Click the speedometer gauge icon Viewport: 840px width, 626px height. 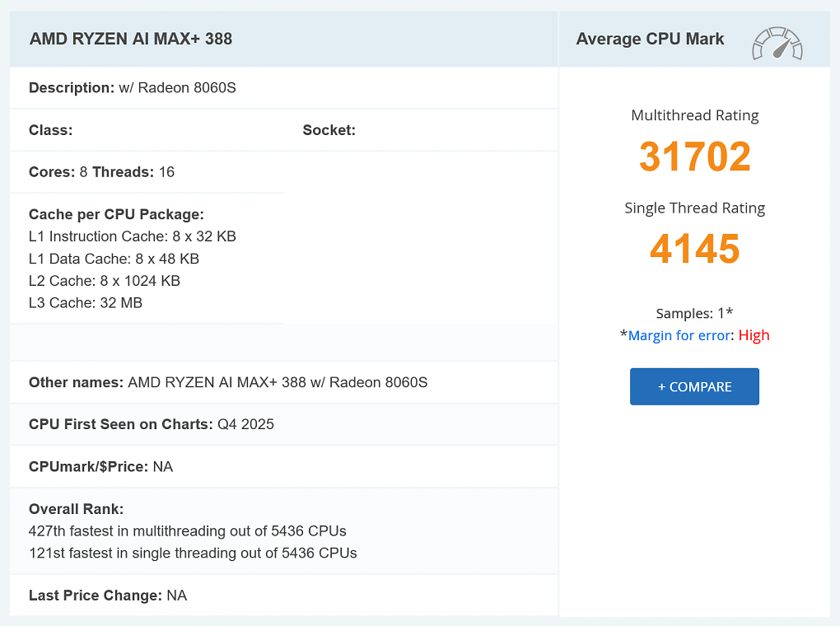[x=777, y=44]
